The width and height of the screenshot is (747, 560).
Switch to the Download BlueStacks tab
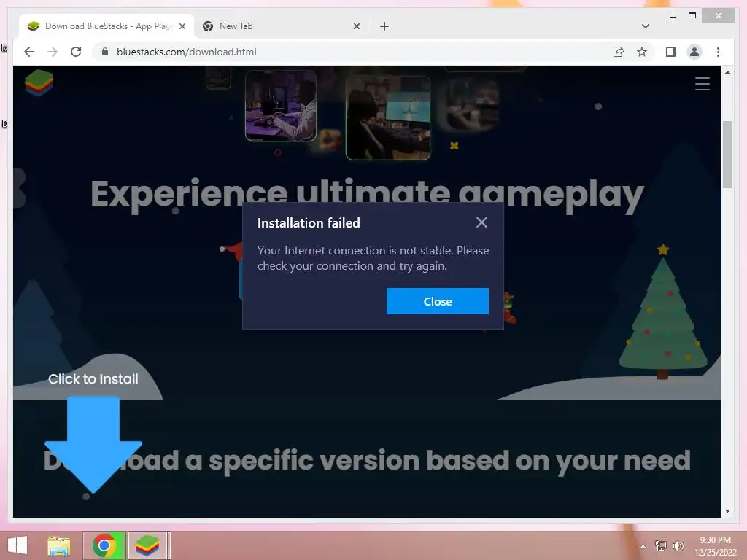[x=106, y=26]
